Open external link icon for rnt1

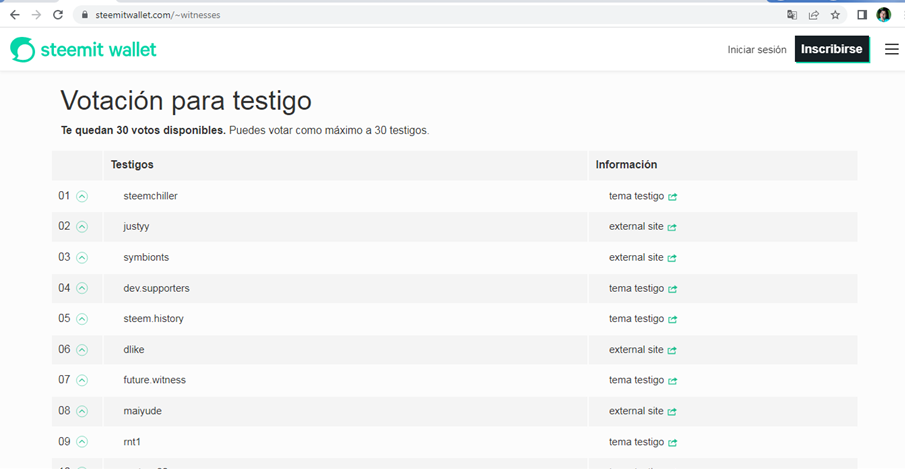[x=672, y=442]
